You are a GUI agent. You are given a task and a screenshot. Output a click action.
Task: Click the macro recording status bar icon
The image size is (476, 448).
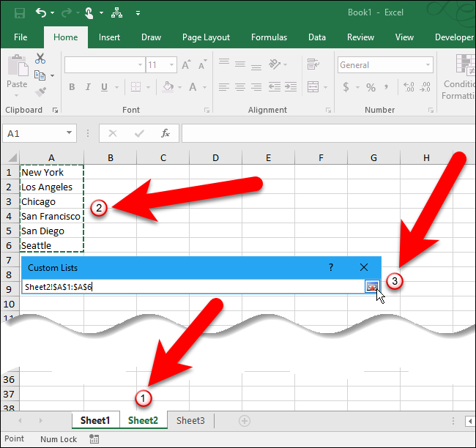(x=94, y=439)
